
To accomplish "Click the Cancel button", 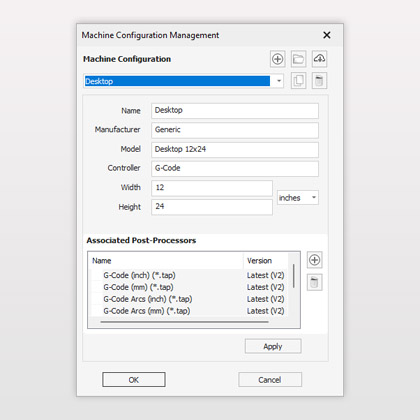I will [270, 380].
